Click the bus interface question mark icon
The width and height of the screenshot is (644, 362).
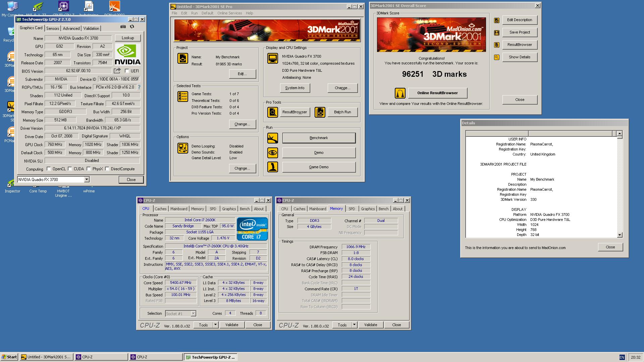(139, 87)
